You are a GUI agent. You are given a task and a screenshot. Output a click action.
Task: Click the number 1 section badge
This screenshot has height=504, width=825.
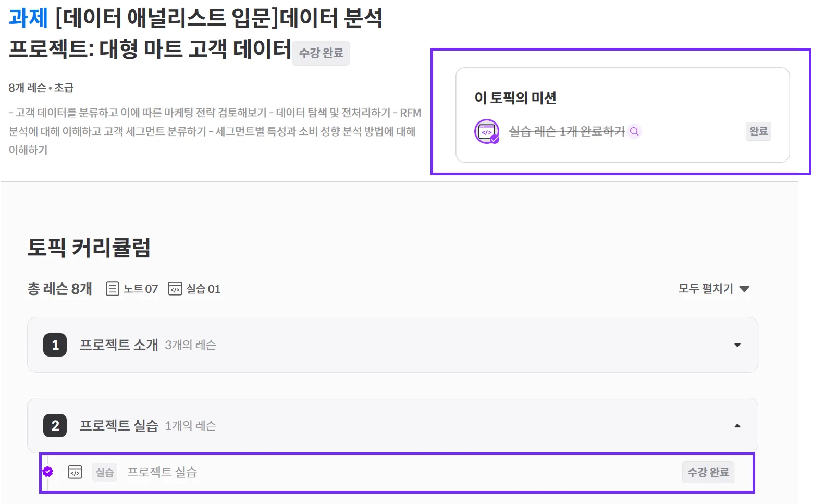[x=55, y=345]
